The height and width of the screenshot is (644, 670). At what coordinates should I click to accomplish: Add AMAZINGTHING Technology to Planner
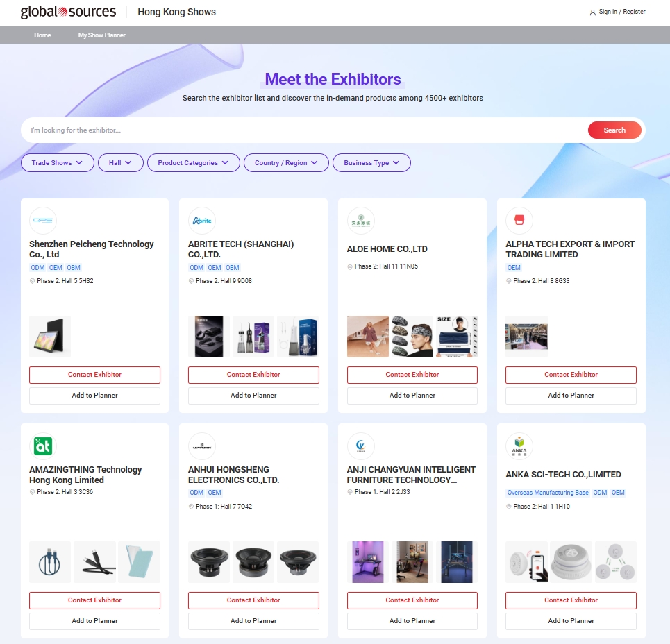pyautogui.click(x=94, y=621)
